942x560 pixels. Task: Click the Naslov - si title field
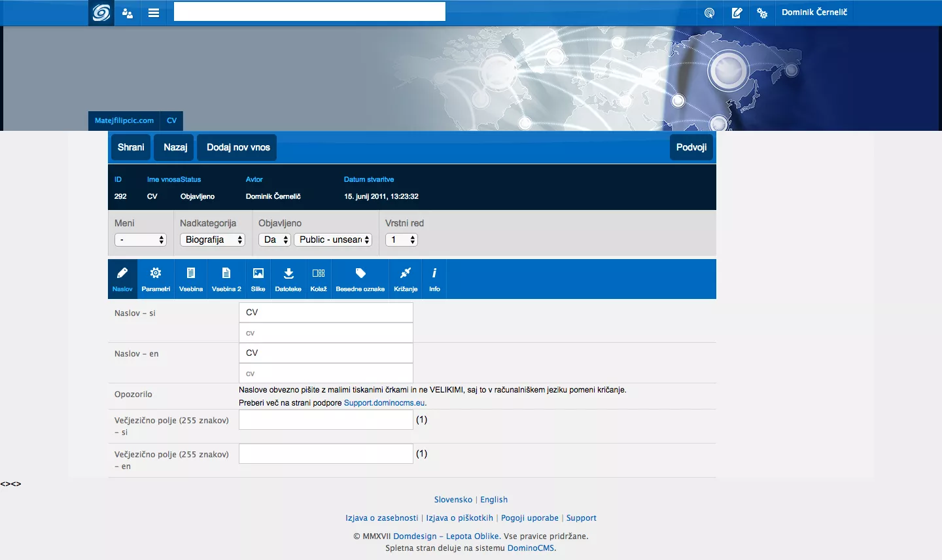pos(326,313)
